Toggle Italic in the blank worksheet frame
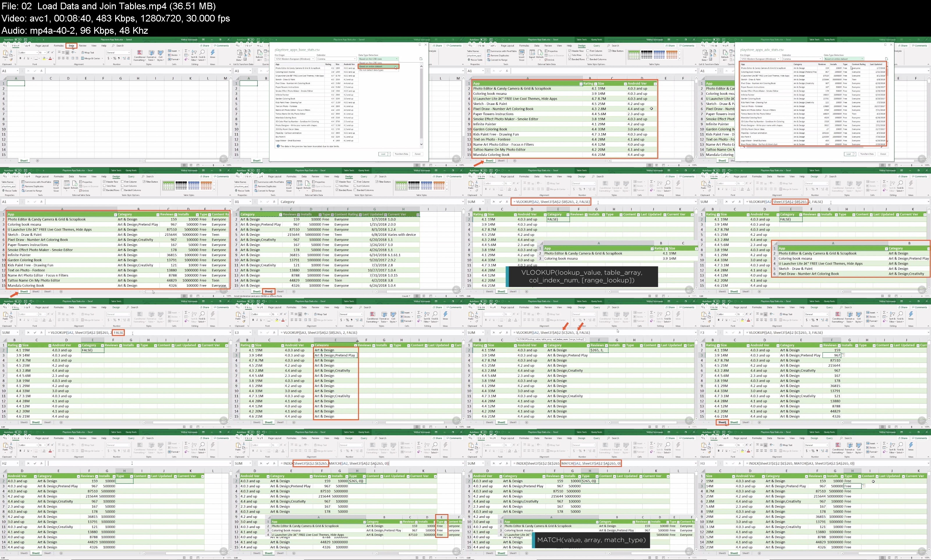 pos(24,58)
